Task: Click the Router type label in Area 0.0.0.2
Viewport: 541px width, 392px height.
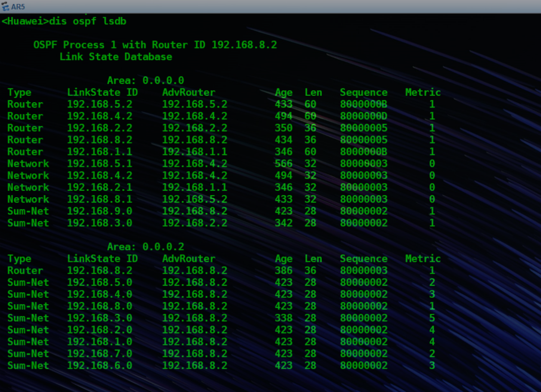Action: pos(25,271)
